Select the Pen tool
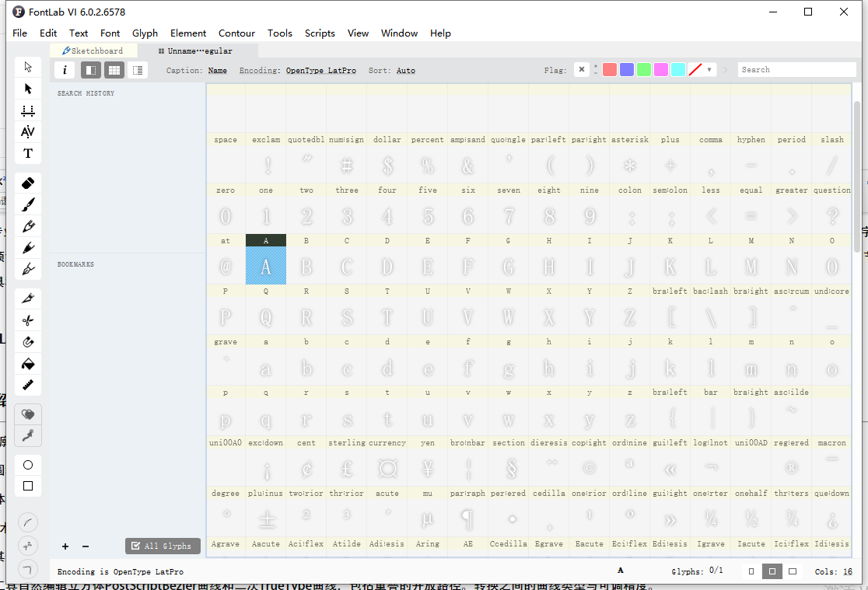 (x=28, y=269)
